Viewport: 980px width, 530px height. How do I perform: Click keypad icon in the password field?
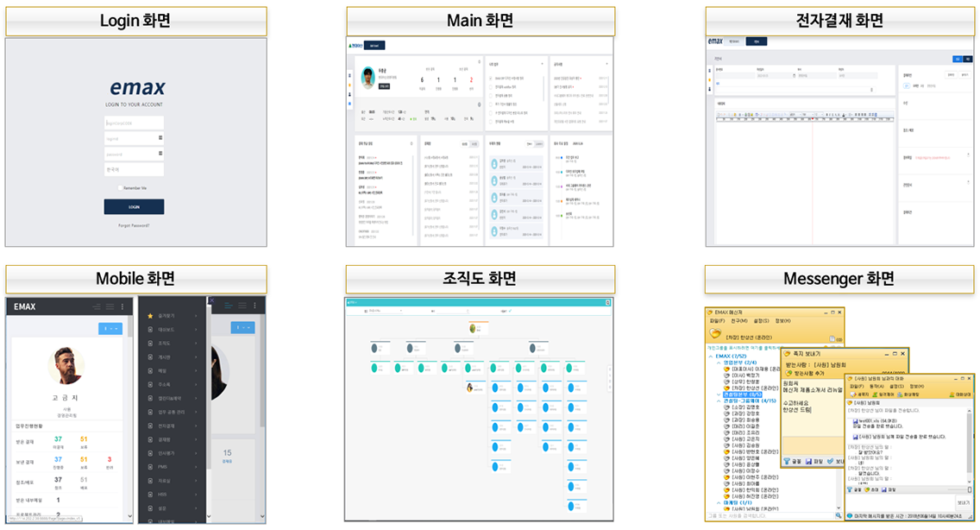pos(160,154)
